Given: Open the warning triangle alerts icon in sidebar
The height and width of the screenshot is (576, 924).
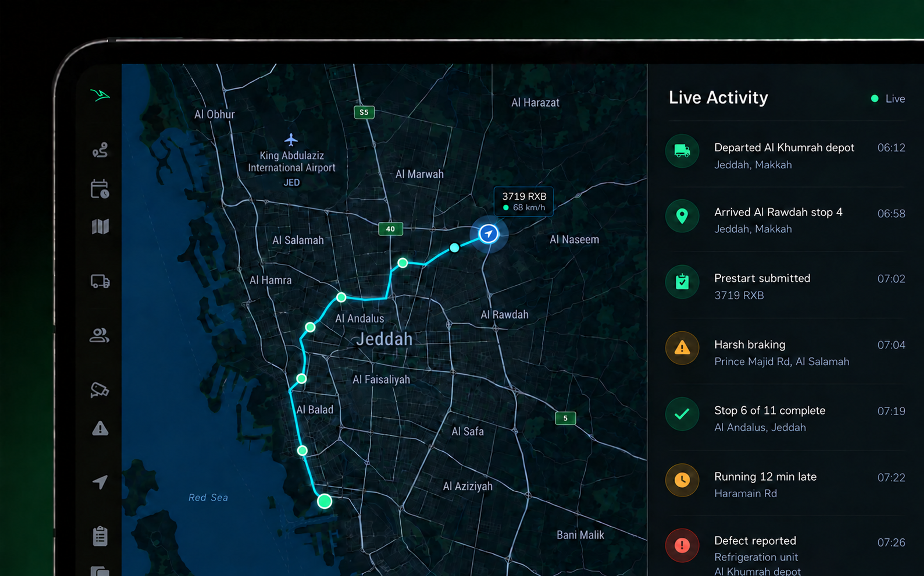Looking at the screenshot, I should pyautogui.click(x=101, y=428).
